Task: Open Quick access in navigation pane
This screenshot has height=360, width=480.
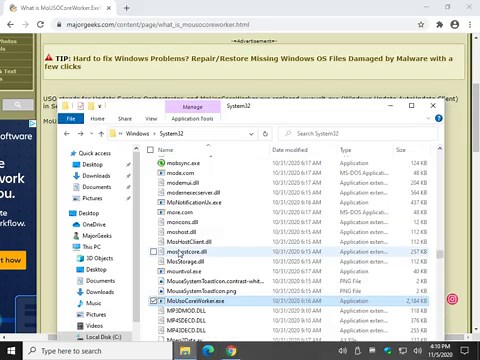Action: pyautogui.click(x=95, y=153)
